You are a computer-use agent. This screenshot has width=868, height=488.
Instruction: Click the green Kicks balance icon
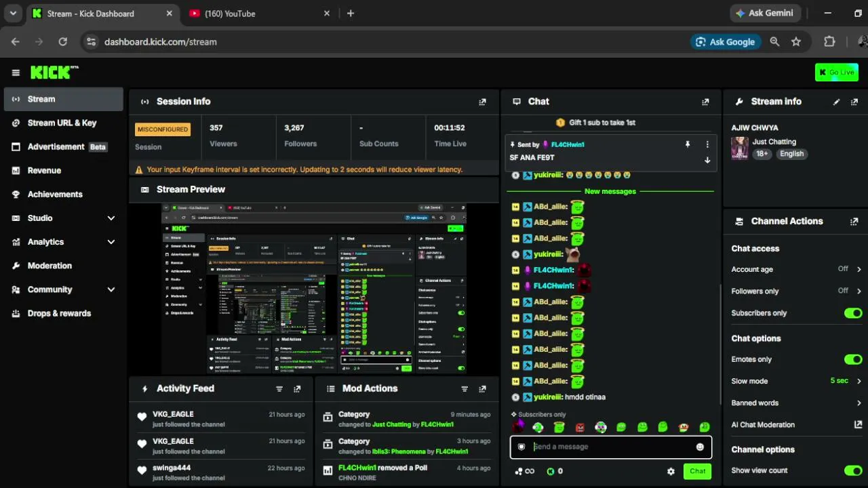[x=551, y=472]
